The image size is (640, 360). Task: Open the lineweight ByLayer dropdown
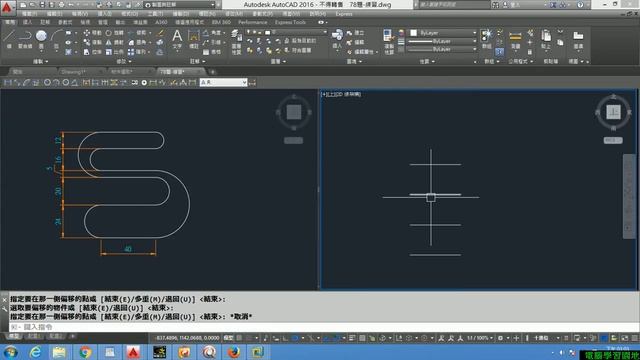pyautogui.click(x=443, y=41)
